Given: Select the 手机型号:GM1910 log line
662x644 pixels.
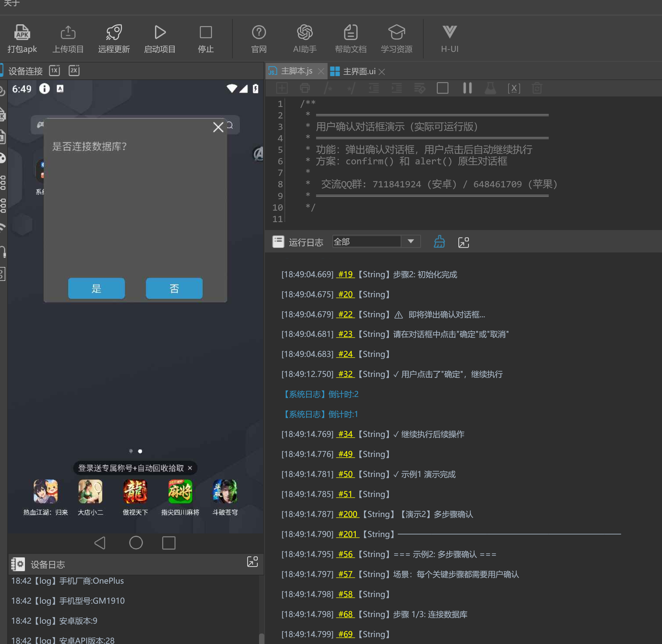Looking at the screenshot, I should [x=68, y=601].
